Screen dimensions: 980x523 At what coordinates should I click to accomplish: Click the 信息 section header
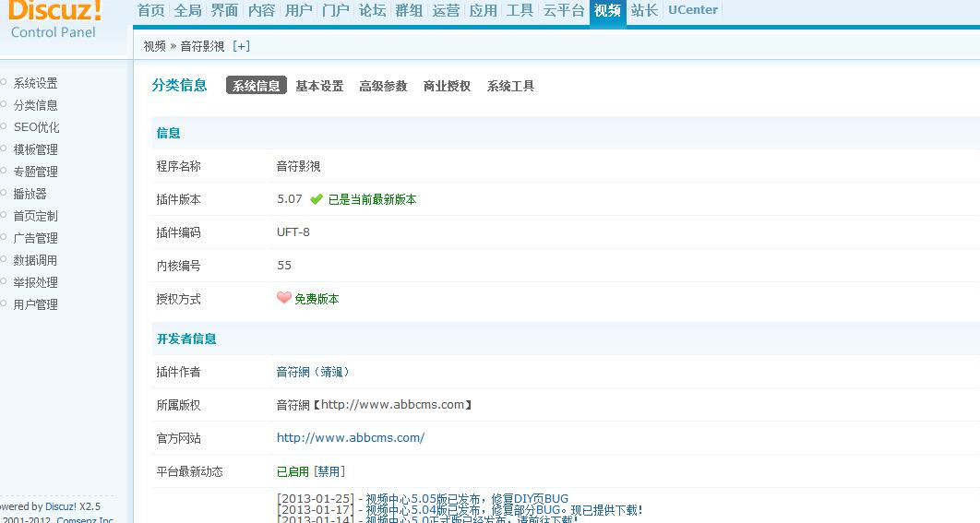168,133
